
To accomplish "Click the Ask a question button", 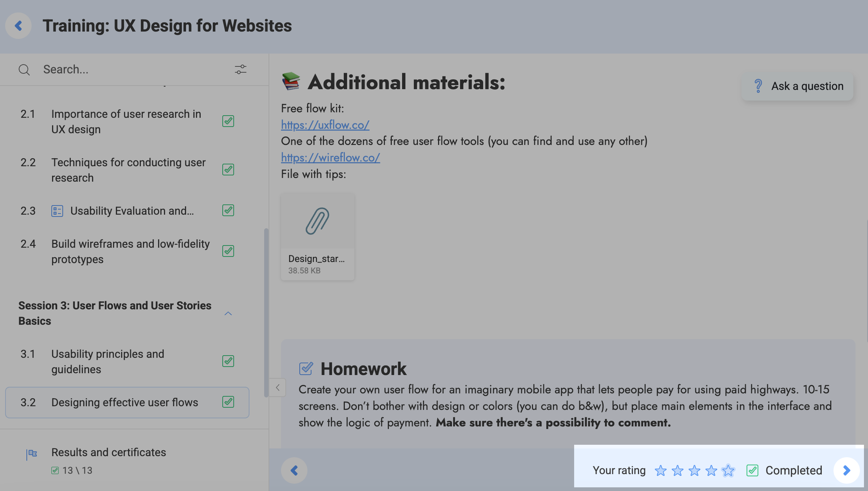I will point(798,86).
